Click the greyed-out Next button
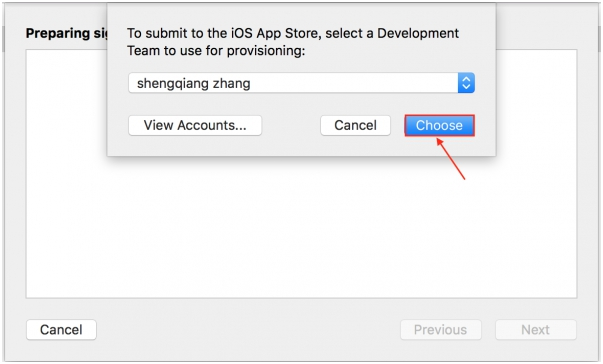Screen dimensions: 603x364 click(536, 330)
